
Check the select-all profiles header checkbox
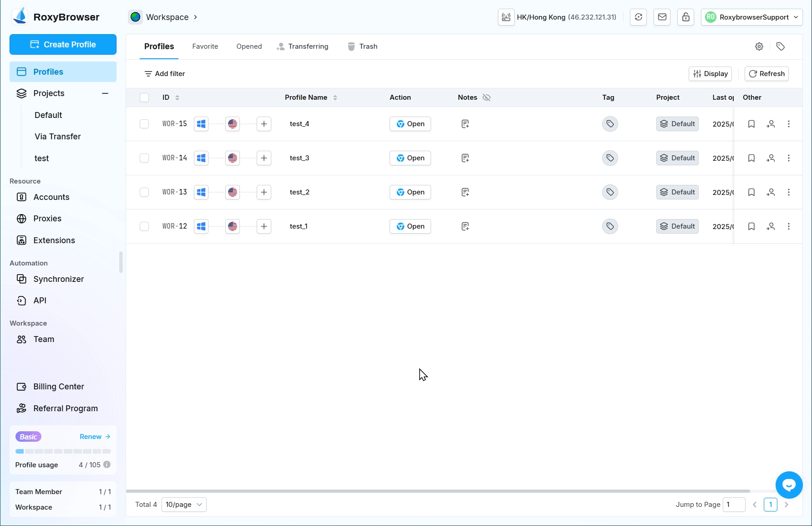[x=144, y=97]
